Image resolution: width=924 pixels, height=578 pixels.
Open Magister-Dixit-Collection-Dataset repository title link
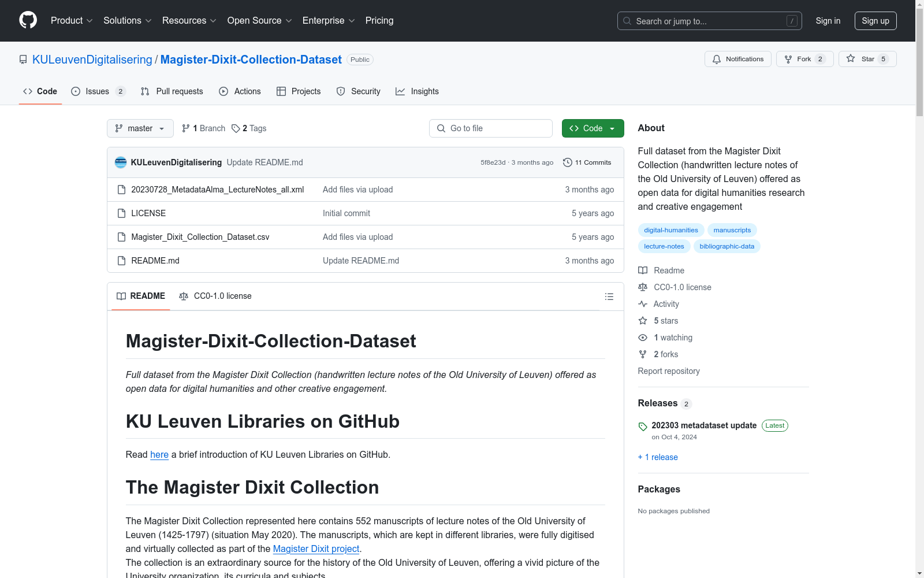pyautogui.click(x=251, y=60)
